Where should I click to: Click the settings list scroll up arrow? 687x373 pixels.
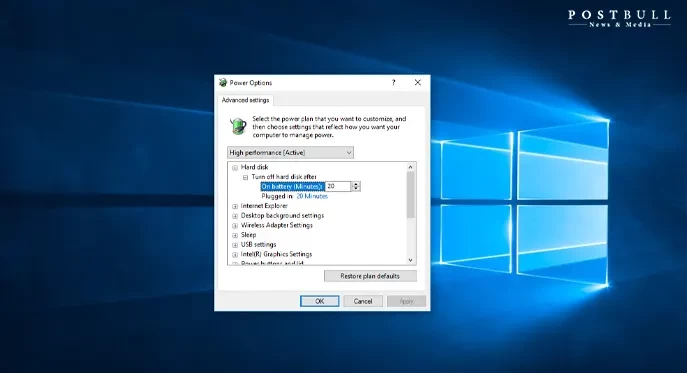[411, 167]
